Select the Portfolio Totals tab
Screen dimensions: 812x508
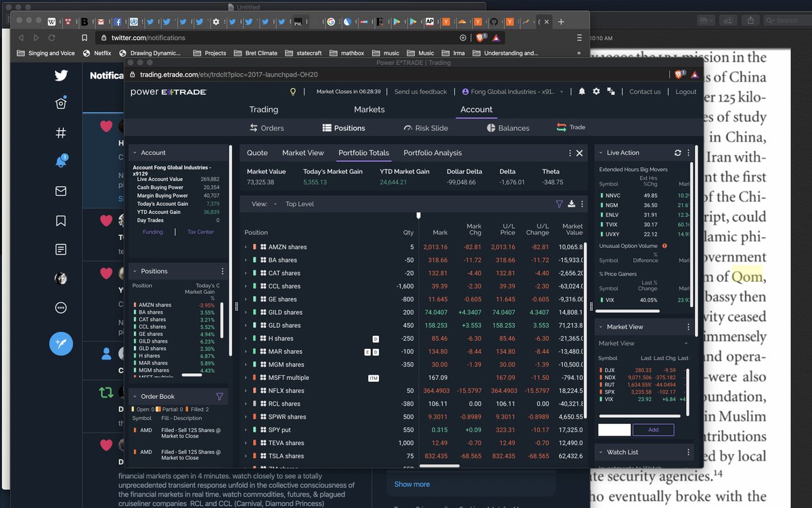pos(364,153)
